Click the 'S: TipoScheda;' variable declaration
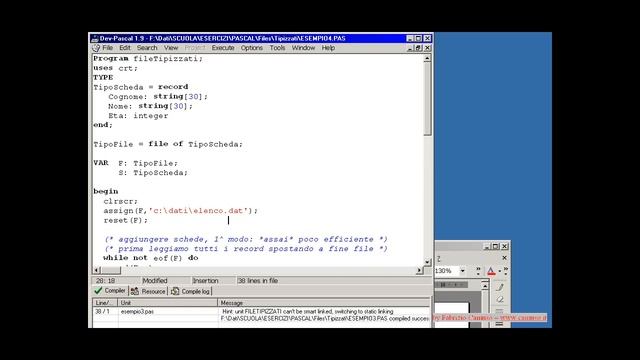Screen dimensions: 640x360 click(153, 173)
